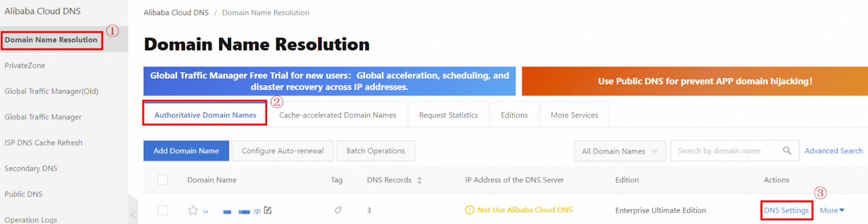The width and height of the screenshot is (868, 224).
Task: Open the Editions tab
Action: pyautogui.click(x=514, y=115)
